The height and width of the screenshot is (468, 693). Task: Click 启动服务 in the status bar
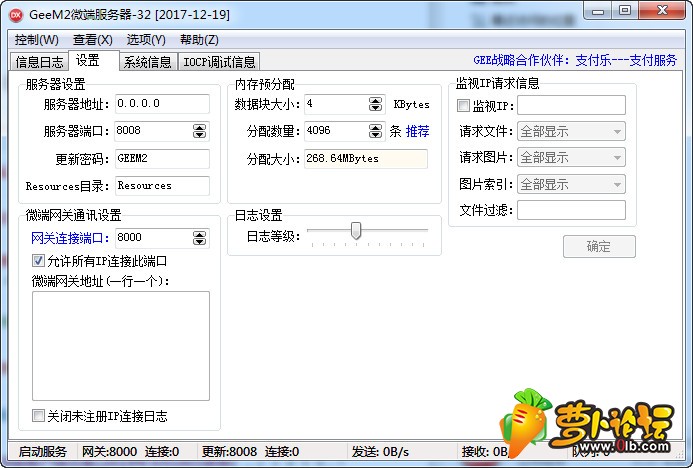click(43, 452)
